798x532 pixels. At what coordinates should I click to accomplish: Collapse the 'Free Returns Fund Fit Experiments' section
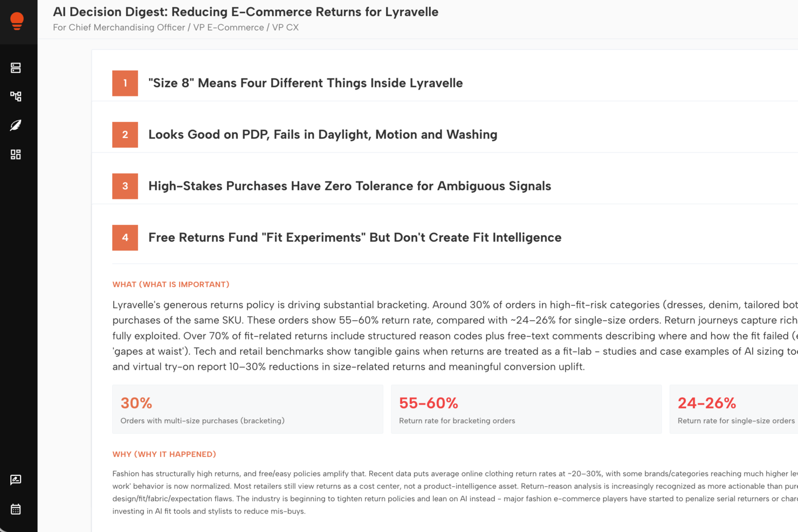click(x=355, y=238)
